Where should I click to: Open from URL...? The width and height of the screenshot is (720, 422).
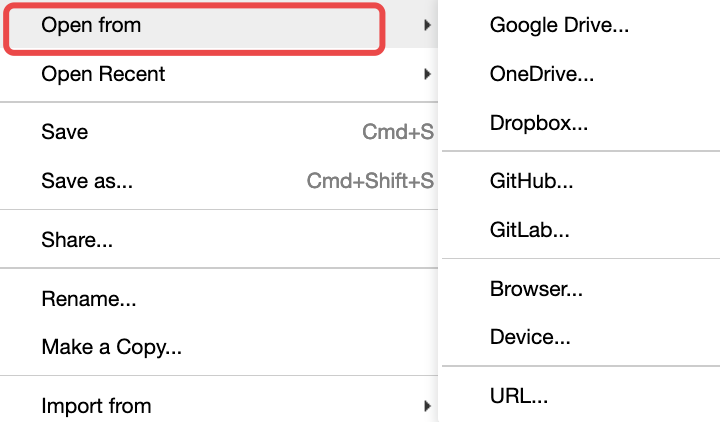(519, 396)
